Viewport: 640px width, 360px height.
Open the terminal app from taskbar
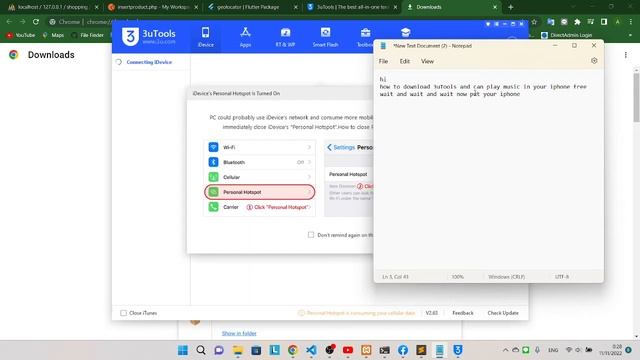point(384,350)
